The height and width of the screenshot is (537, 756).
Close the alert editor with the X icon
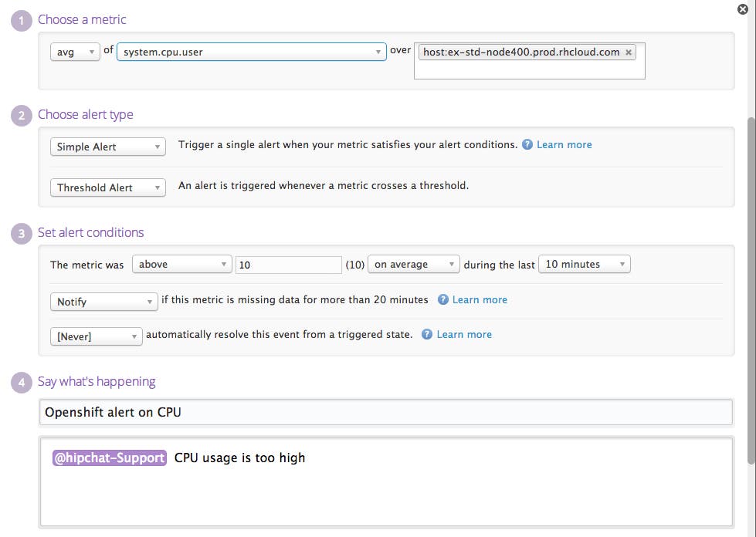pyautogui.click(x=743, y=9)
